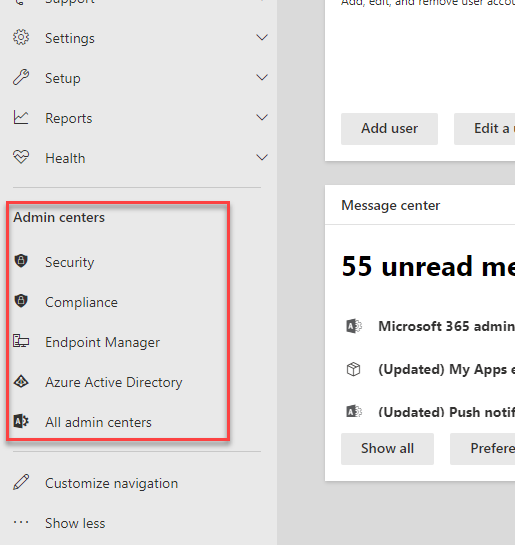Click the 55 unread messages heading
Image resolution: width=515 pixels, height=545 pixels.
pyautogui.click(x=428, y=266)
